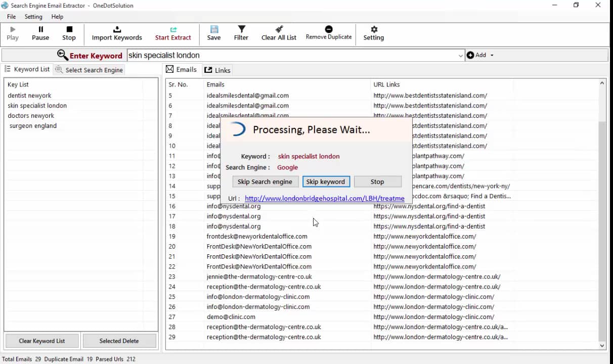Expand the keyword combo box dropdown
Image resolution: width=613 pixels, height=364 pixels.
point(460,56)
